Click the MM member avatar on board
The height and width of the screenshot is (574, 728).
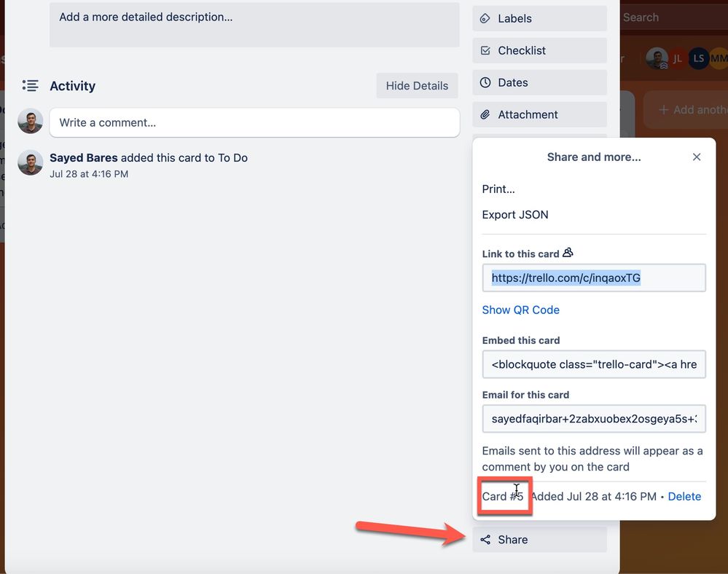point(719,58)
